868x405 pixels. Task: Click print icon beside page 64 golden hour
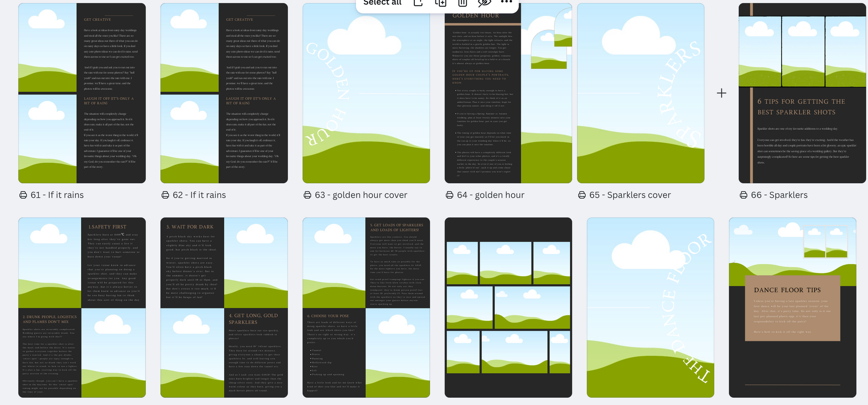pyautogui.click(x=449, y=195)
